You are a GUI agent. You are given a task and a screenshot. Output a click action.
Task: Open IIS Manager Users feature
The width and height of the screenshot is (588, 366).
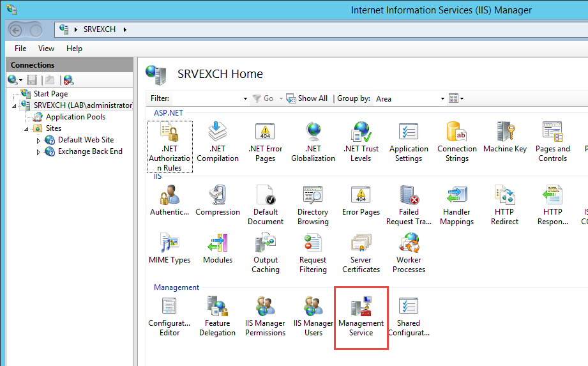tap(313, 317)
